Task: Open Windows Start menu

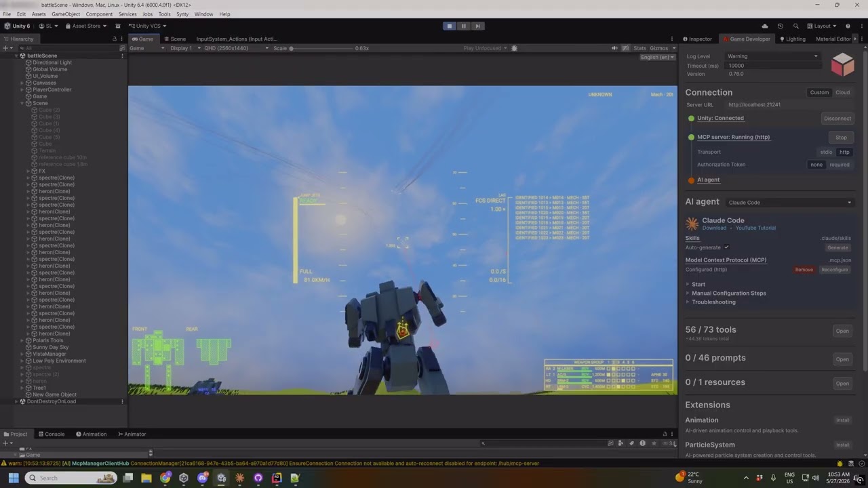Action: click(x=14, y=478)
